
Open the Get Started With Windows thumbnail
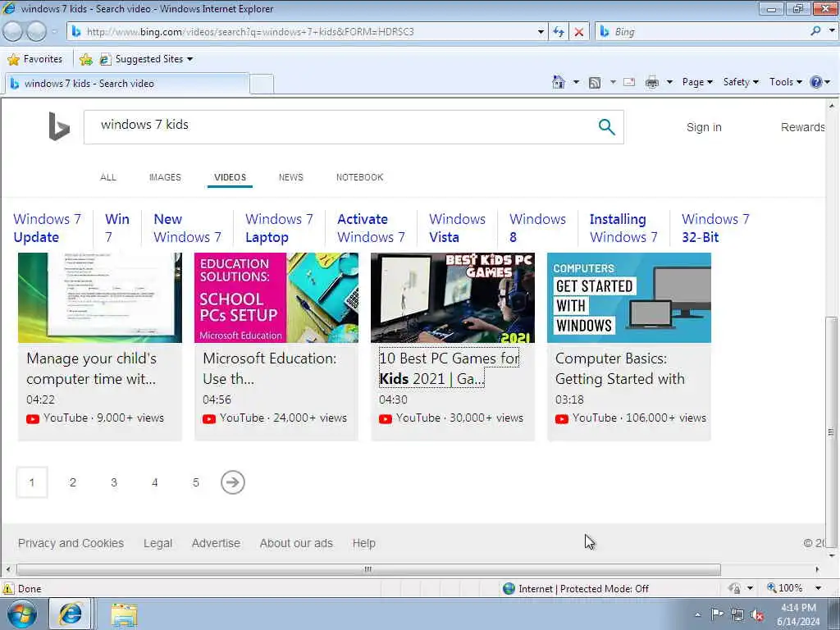[629, 298]
